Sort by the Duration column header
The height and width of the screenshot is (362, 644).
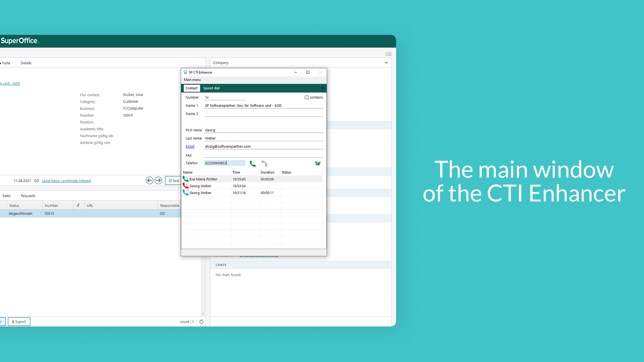[x=269, y=172]
